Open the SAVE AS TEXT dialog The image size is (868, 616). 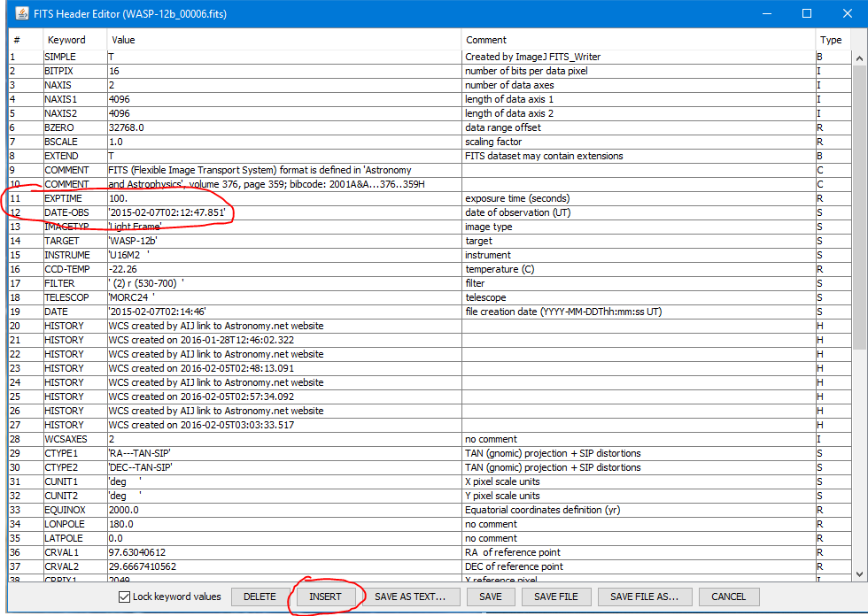pos(416,597)
